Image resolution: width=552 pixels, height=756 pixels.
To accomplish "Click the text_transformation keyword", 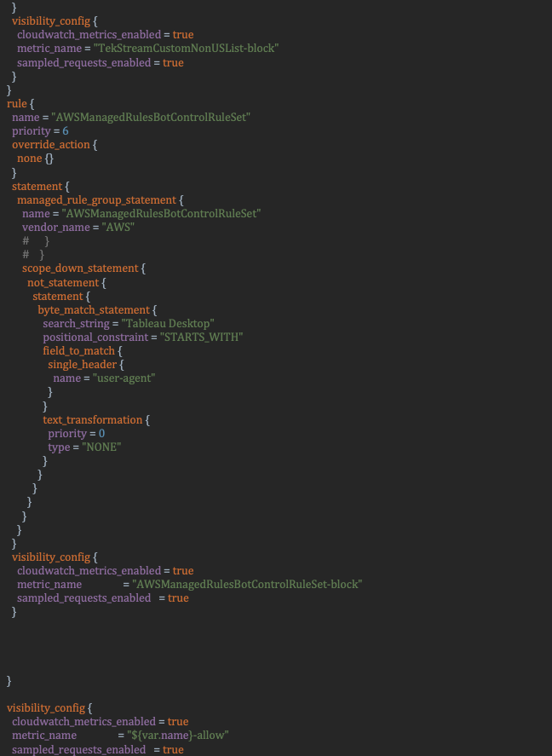I will point(93,420).
